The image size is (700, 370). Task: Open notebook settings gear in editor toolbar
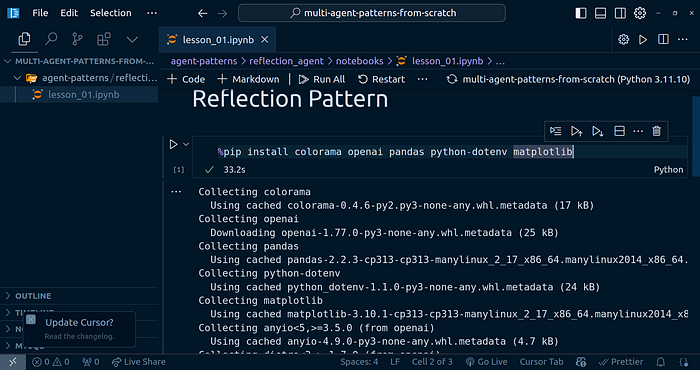coord(624,40)
